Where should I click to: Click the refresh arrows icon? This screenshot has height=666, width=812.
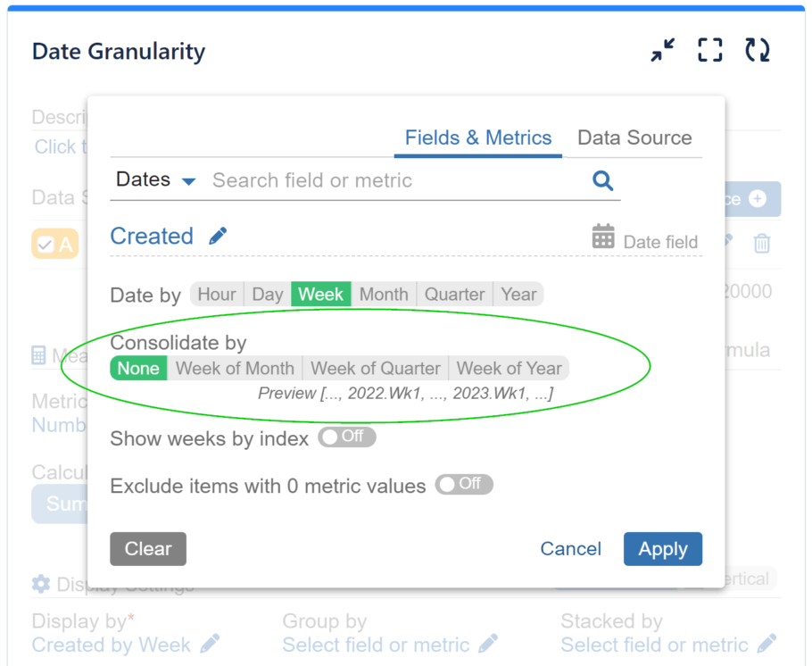[x=758, y=51]
